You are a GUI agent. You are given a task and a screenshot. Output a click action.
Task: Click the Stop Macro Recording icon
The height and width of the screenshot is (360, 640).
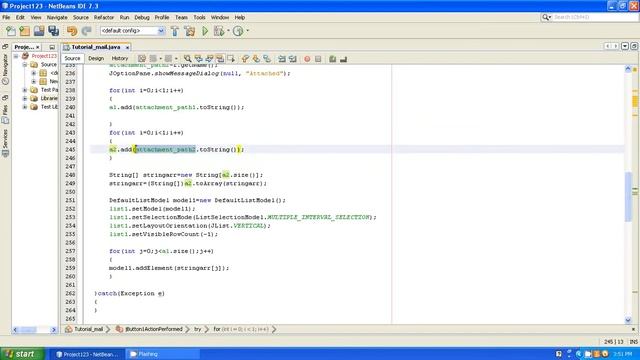(x=318, y=59)
